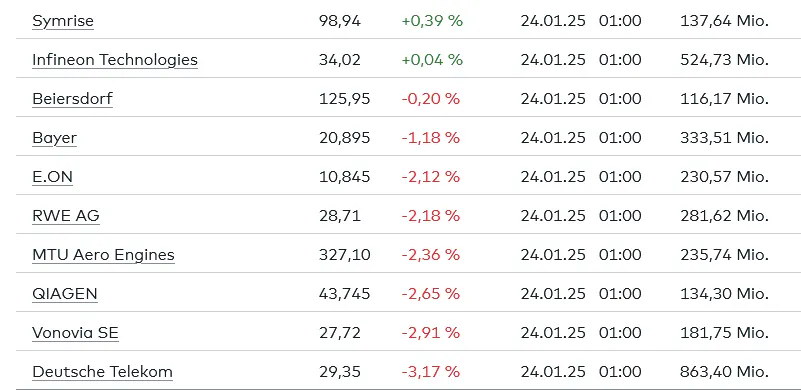This screenshot has height=390, width=801.
Task: Click Infineon's +0,04 % change value
Action: [x=432, y=60]
